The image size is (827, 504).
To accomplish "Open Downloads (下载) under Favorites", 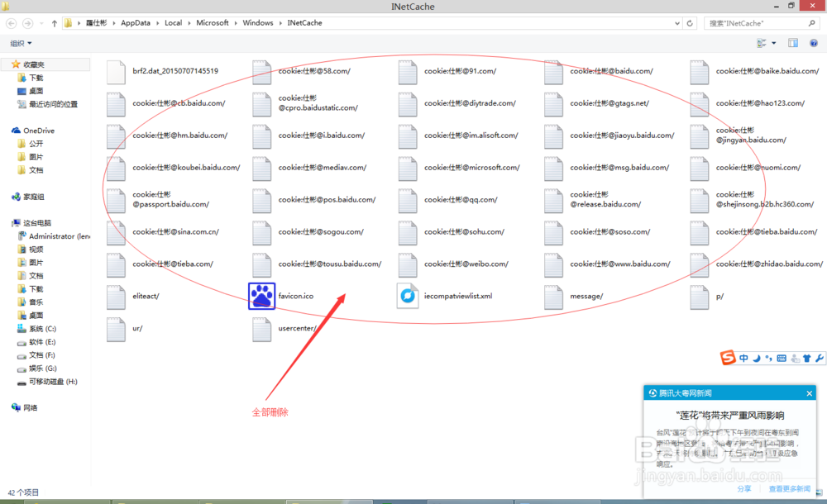I will coord(36,78).
